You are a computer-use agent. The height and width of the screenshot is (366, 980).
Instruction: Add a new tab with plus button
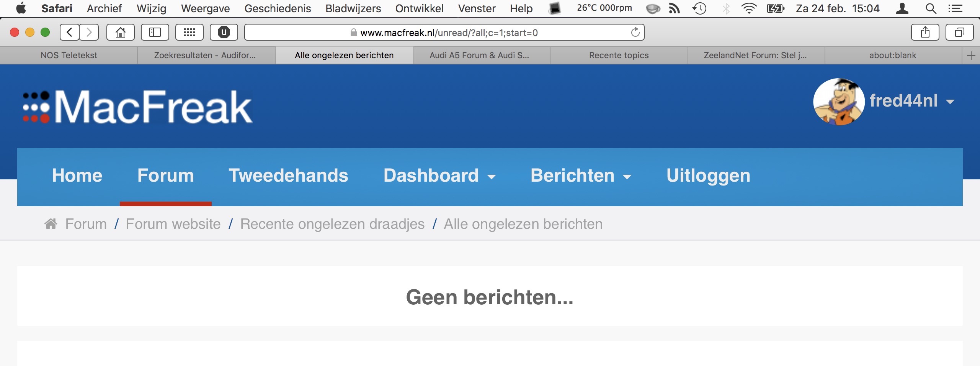(971, 56)
